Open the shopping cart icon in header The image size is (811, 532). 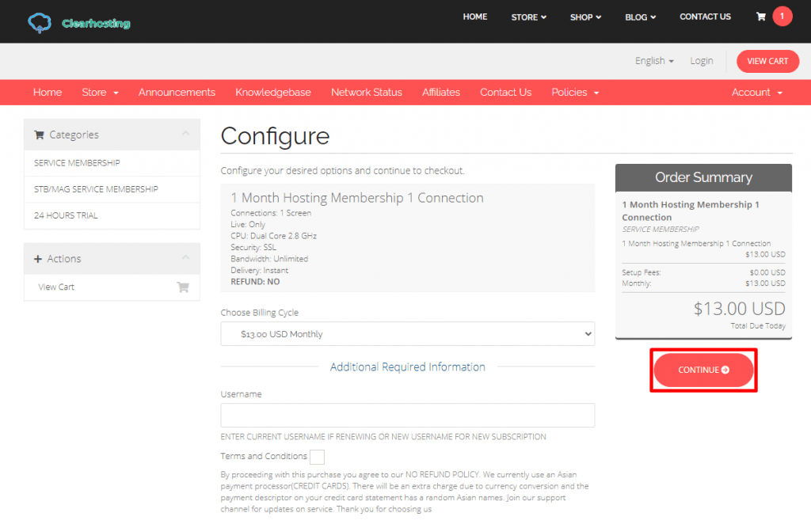click(761, 17)
